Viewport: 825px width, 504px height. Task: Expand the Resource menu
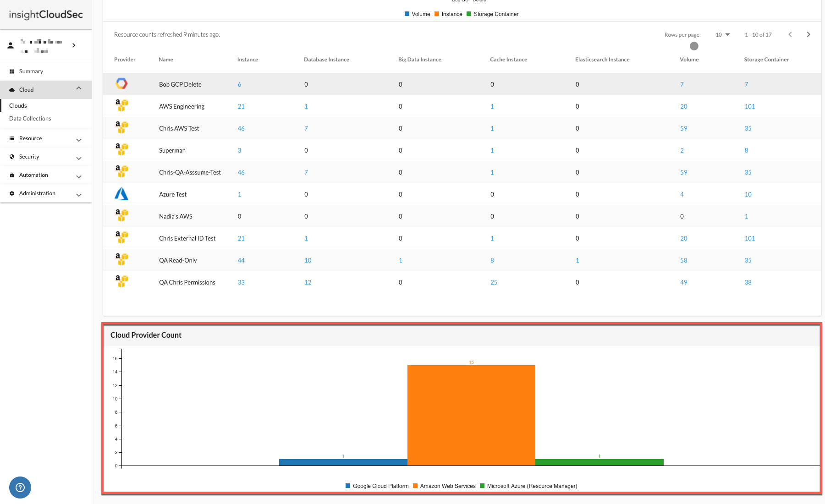[x=79, y=140]
